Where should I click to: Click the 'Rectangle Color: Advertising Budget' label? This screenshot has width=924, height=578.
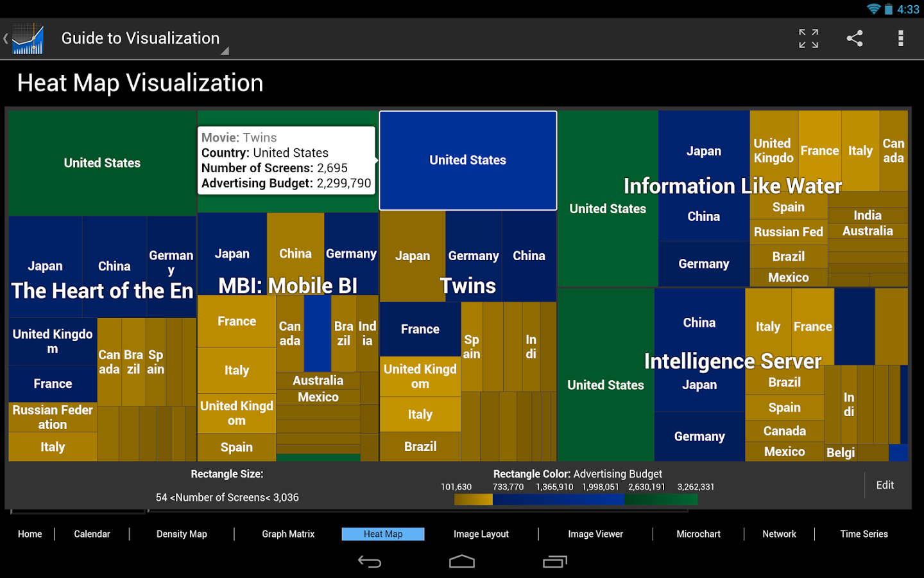point(577,474)
